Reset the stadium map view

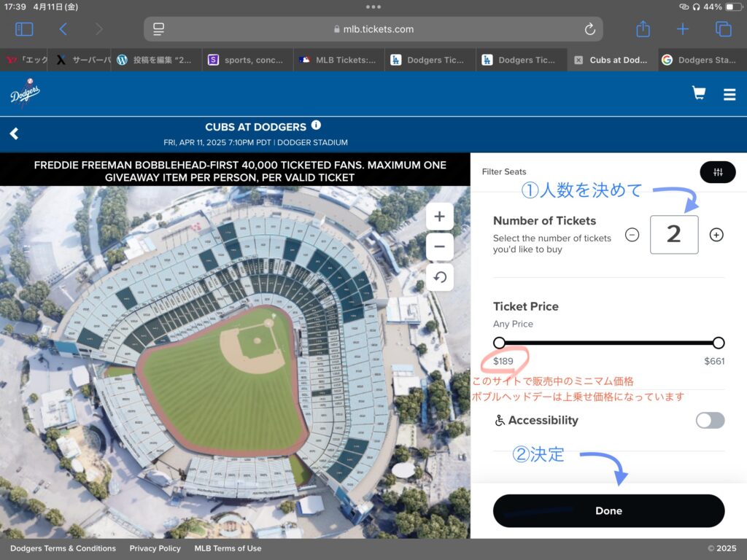click(x=439, y=277)
